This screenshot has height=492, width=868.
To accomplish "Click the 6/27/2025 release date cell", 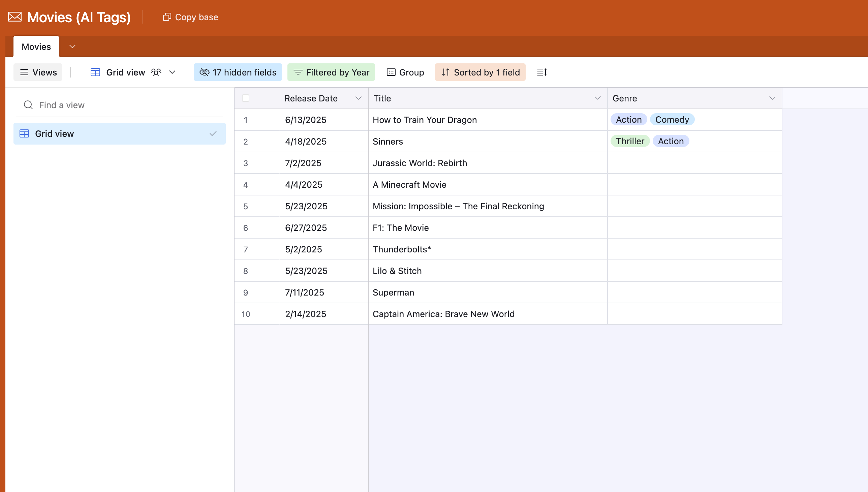I will click(x=324, y=228).
